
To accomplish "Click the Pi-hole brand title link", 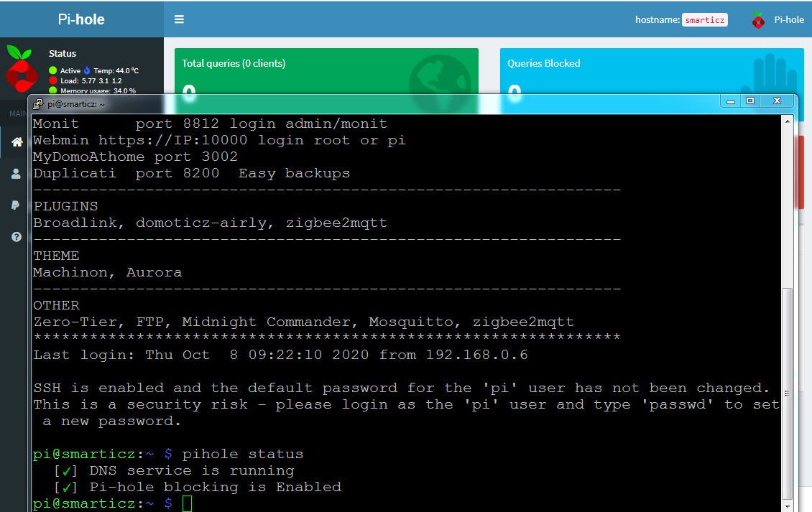I will click(81, 19).
